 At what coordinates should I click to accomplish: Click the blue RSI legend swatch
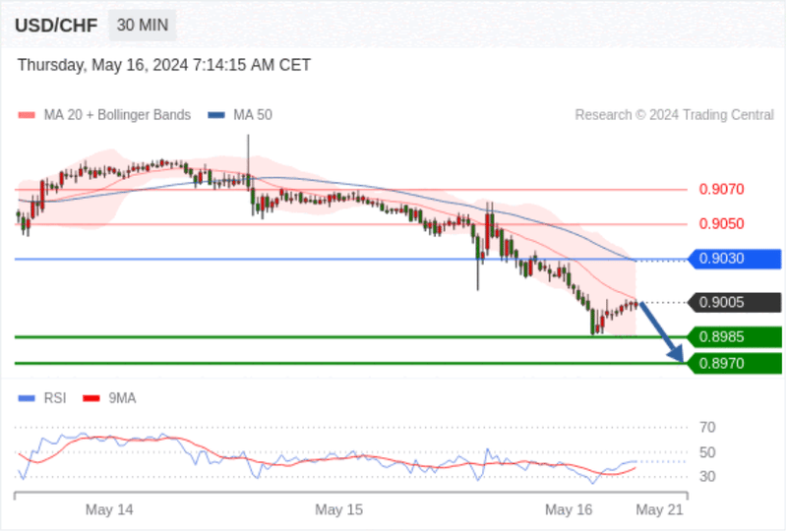pyautogui.click(x=27, y=398)
